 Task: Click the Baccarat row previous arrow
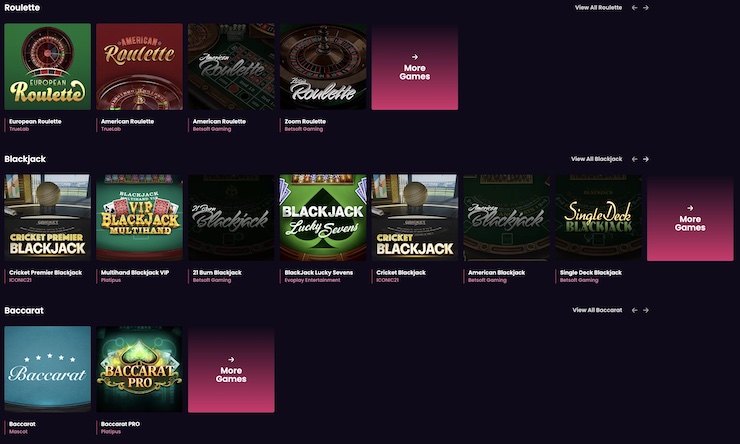[x=634, y=310]
